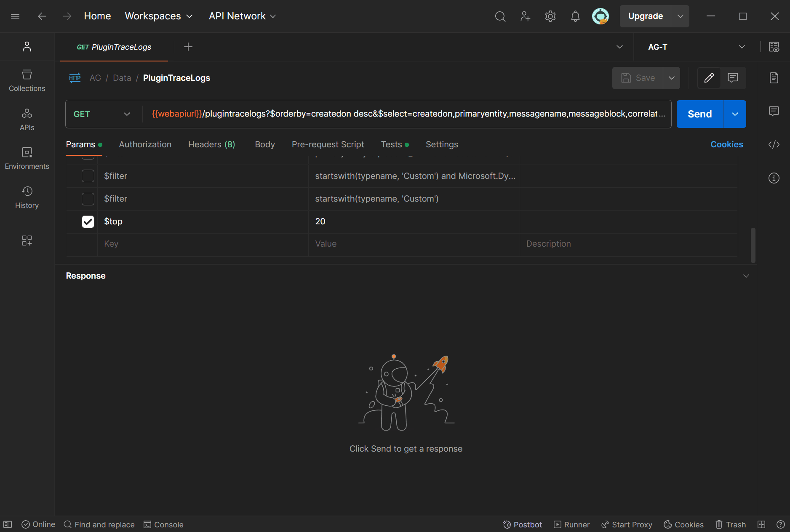Click the edit pencil icon
This screenshot has width=790, height=532.
coord(709,78)
